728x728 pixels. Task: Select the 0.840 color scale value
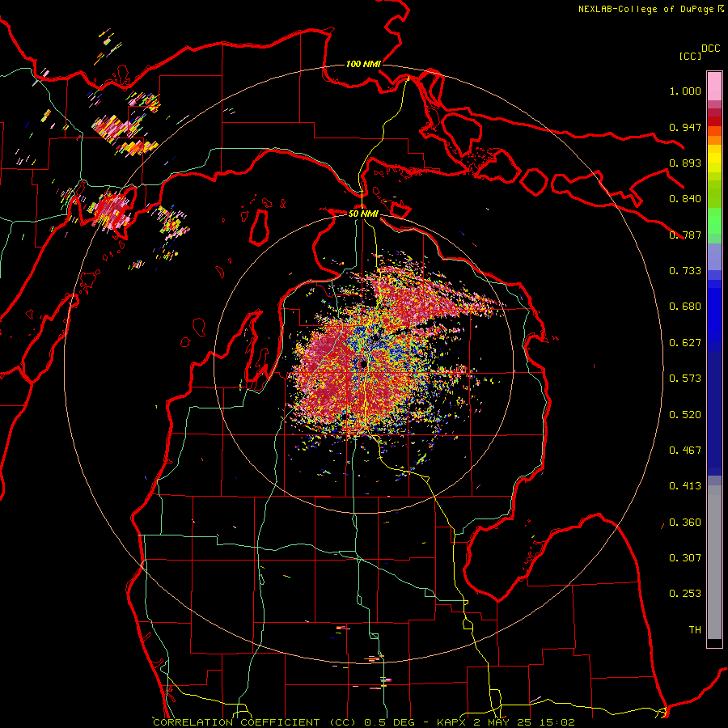(685, 199)
